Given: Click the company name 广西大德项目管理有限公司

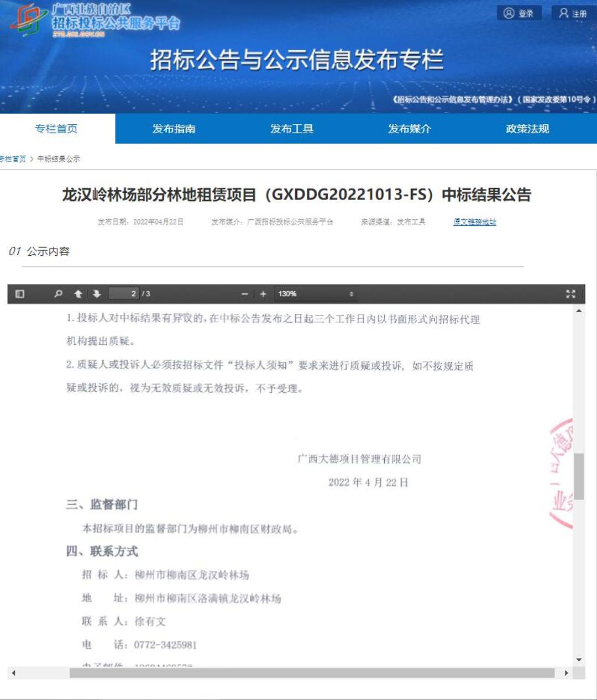Looking at the screenshot, I should pos(359,459).
